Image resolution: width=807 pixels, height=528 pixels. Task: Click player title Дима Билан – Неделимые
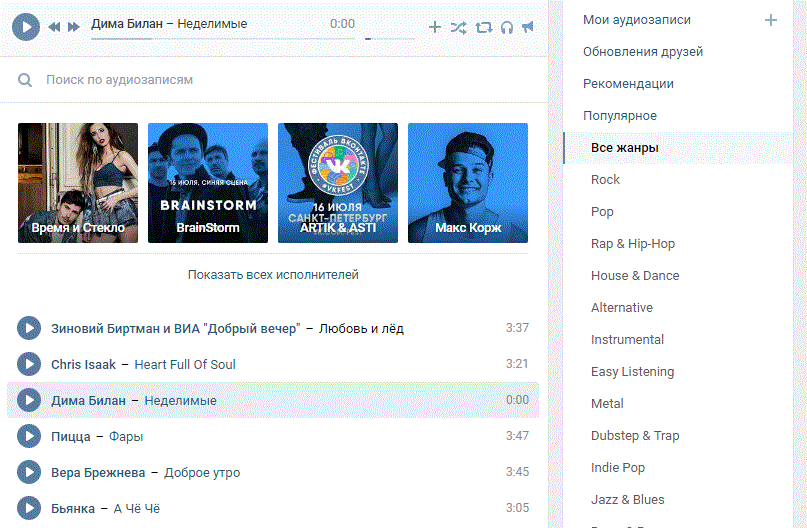(169, 24)
